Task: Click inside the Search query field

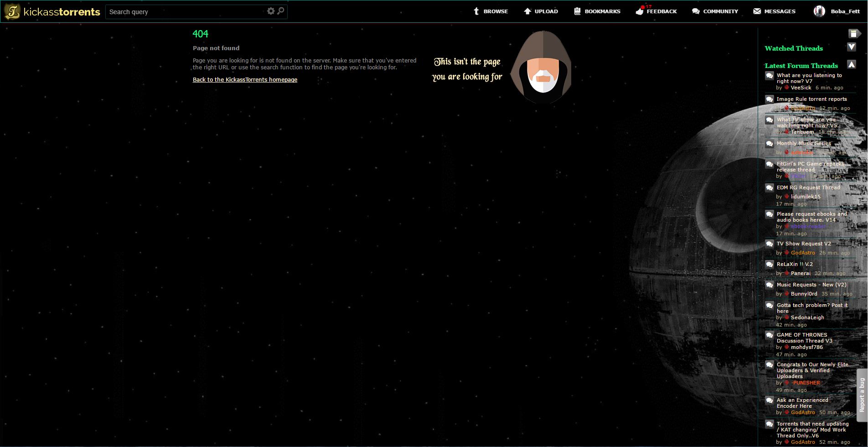Action: click(x=182, y=11)
